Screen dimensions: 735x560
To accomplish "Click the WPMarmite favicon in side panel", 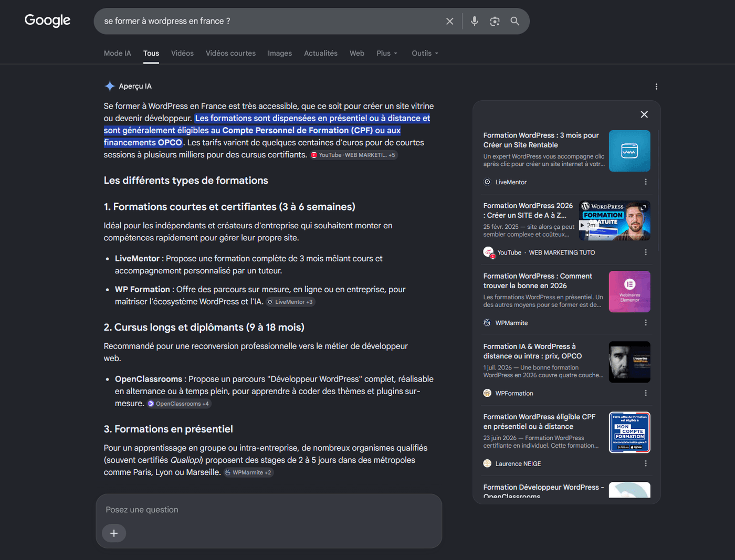I will [487, 323].
